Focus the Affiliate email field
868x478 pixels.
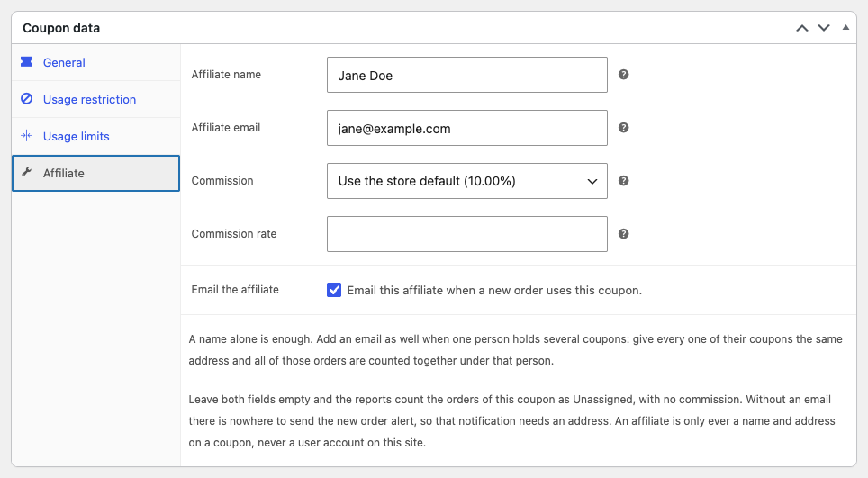(x=467, y=128)
